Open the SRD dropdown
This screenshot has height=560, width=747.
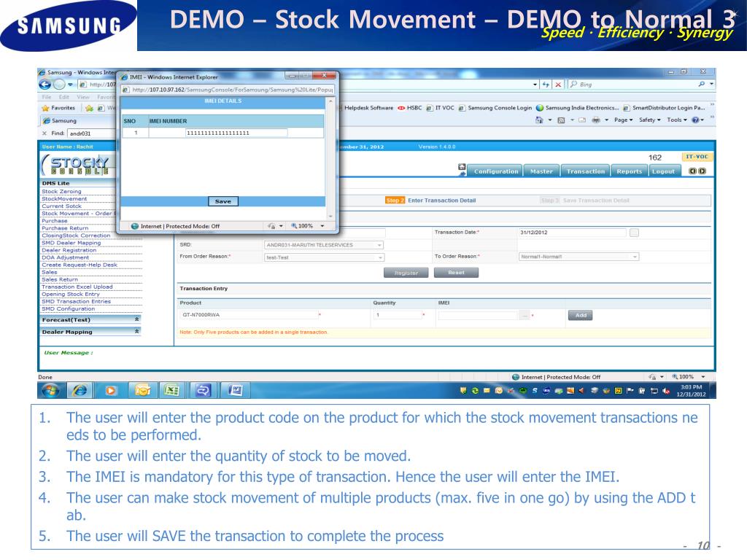(x=324, y=245)
